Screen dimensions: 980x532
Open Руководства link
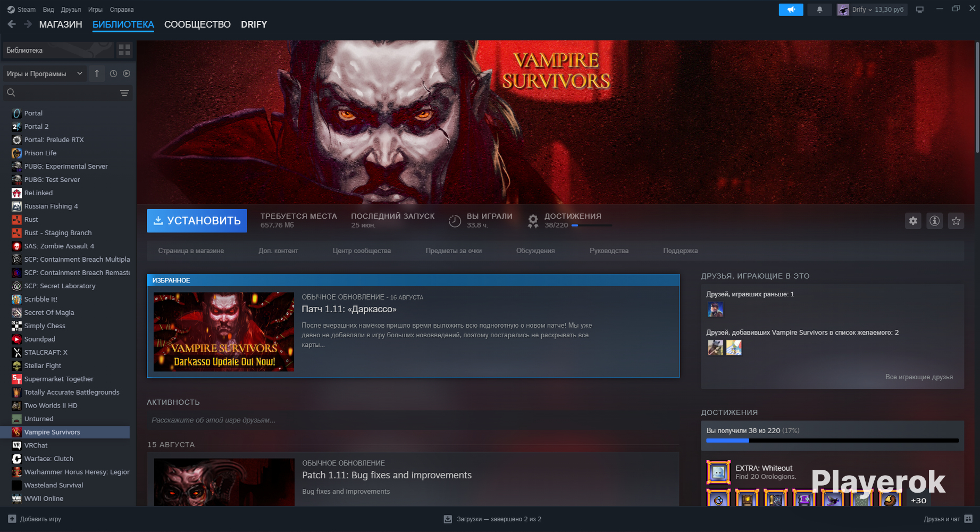pos(609,251)
